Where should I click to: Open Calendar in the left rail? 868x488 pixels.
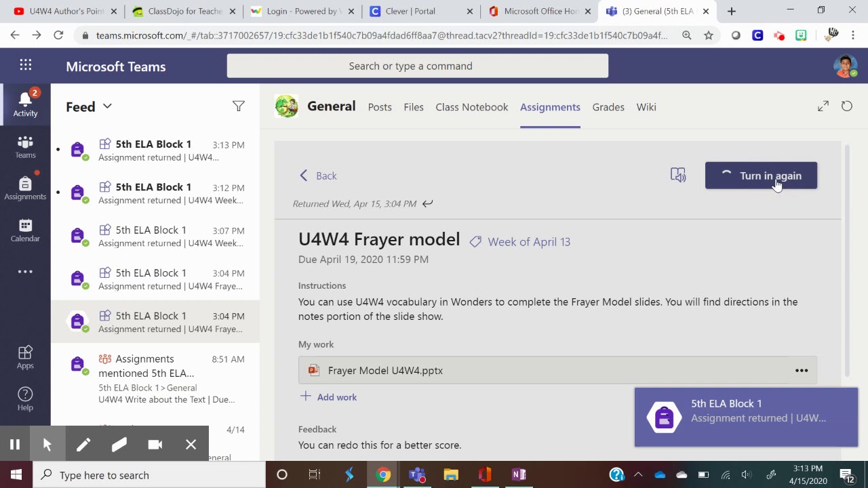(25, 230)
